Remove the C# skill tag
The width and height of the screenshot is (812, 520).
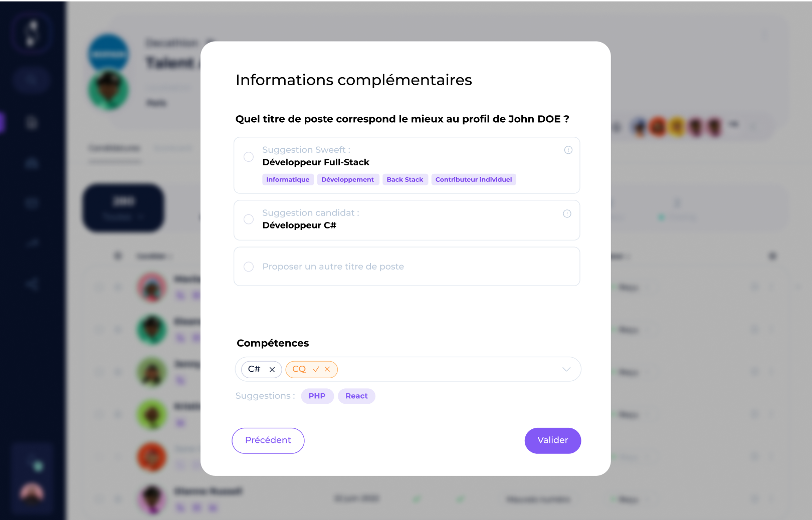[272, 370]
